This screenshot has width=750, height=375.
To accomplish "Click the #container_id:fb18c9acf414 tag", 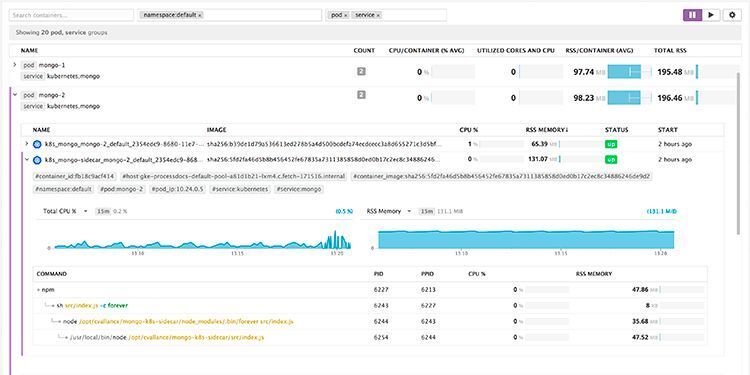I will 75,176.
